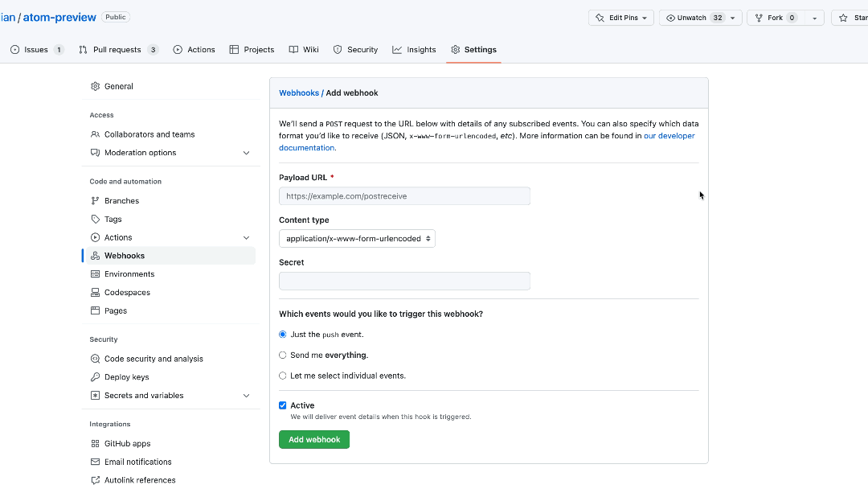Click the Insights graph icon in top nav

397,50
